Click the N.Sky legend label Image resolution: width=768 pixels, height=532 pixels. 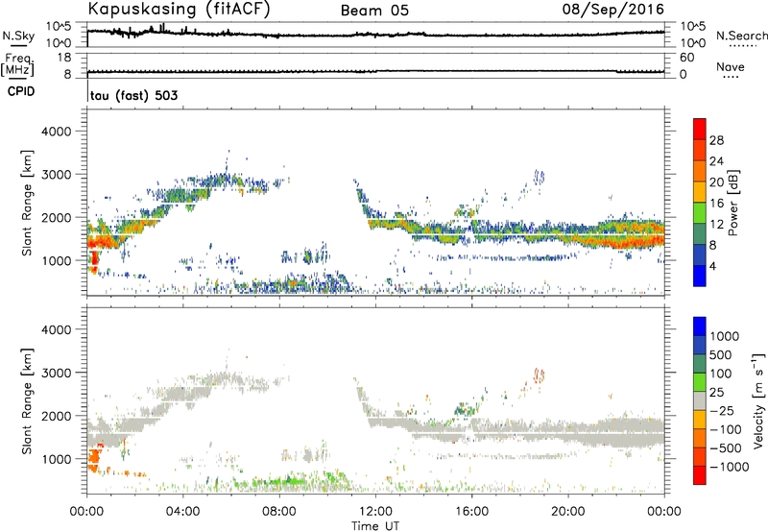point(18,36)
